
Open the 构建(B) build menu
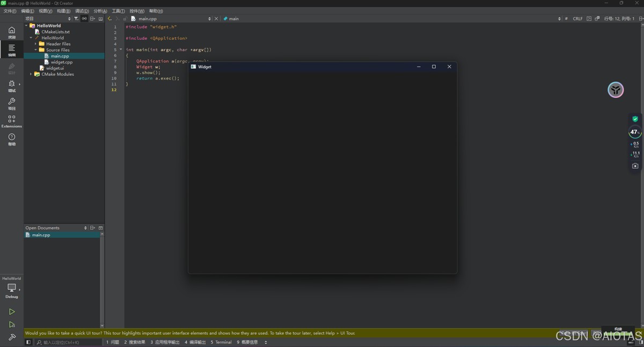point(63,11)
